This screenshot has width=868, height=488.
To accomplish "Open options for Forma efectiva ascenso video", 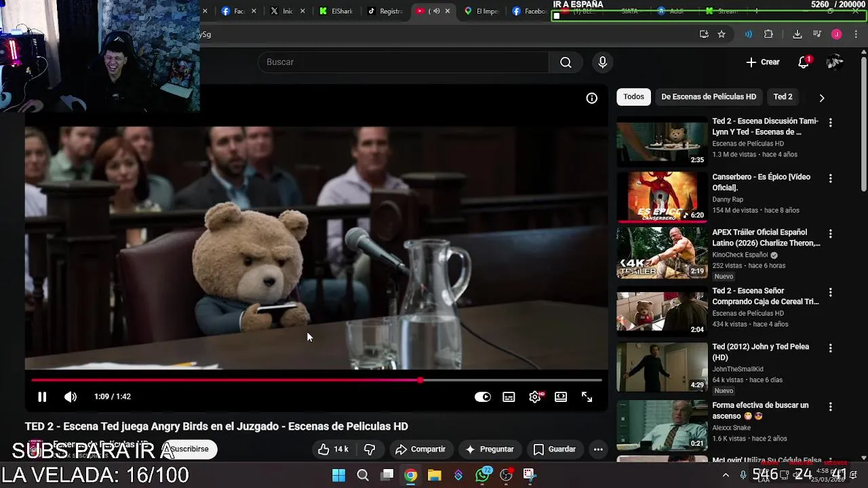I will point(831,407).
